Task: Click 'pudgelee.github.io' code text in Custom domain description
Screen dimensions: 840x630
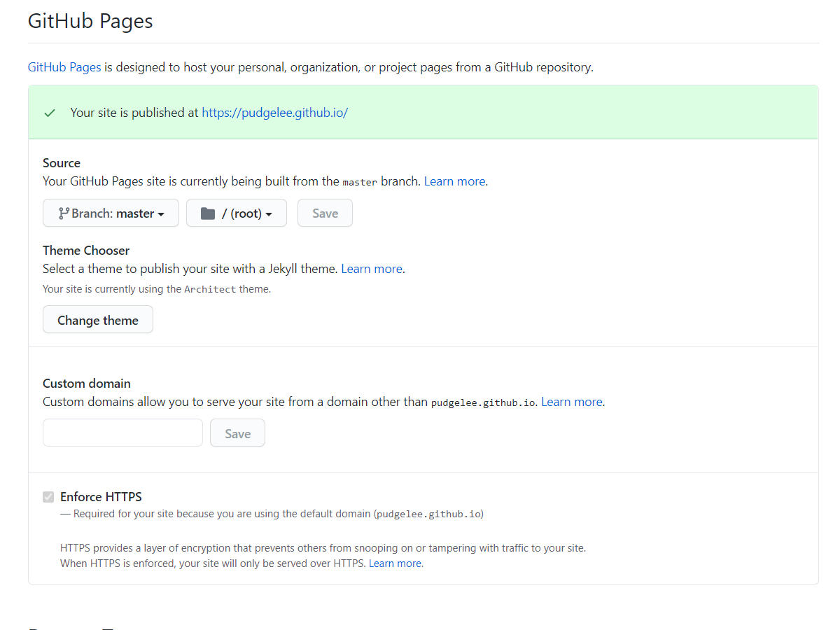Action: point(483,402)
